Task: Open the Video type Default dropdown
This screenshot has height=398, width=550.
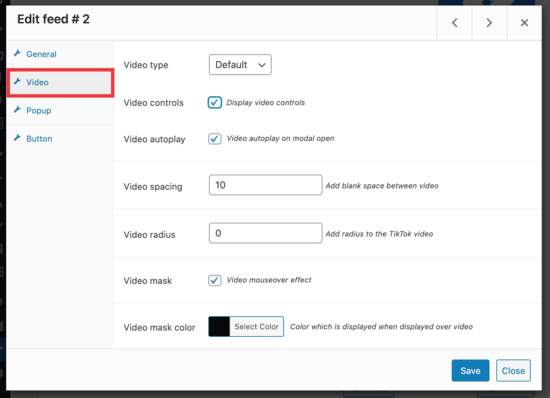Action: [x=240, y=65]
